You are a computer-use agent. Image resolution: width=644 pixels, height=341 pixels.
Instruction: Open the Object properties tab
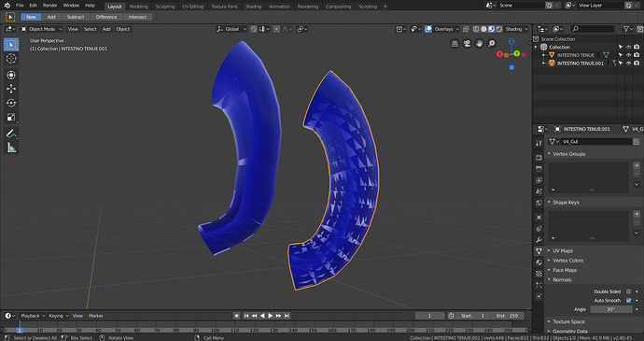[x=539, y=217]
